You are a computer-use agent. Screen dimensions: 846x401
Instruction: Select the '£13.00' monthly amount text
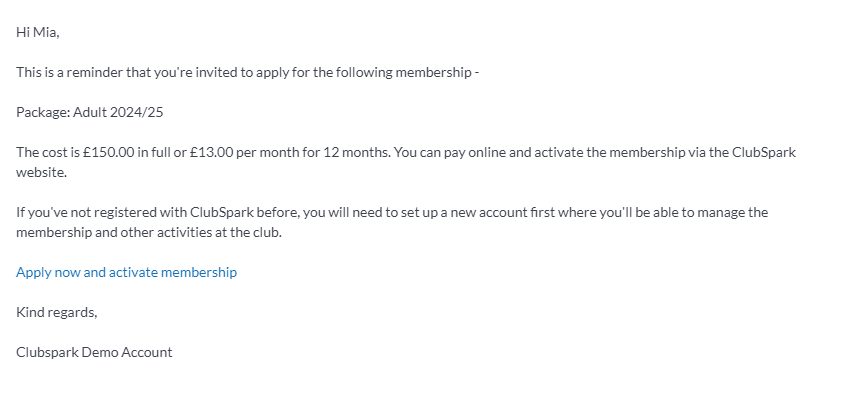[x=212, y=152]
